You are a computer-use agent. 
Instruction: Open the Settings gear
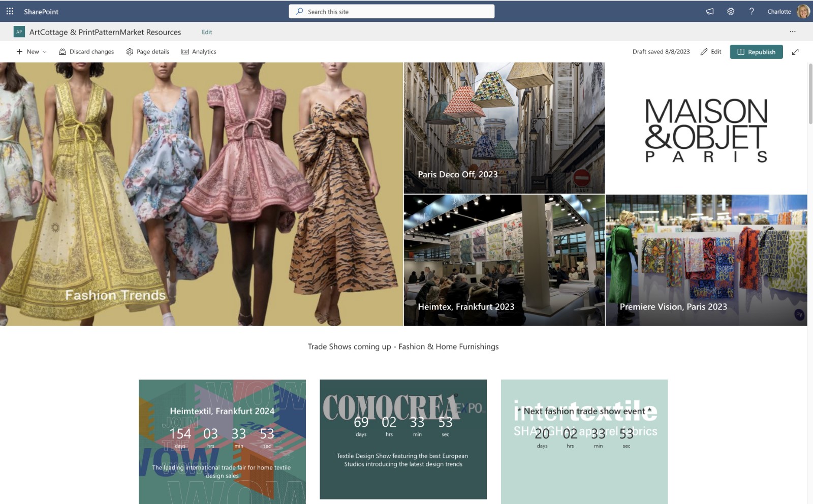(731, 11)
